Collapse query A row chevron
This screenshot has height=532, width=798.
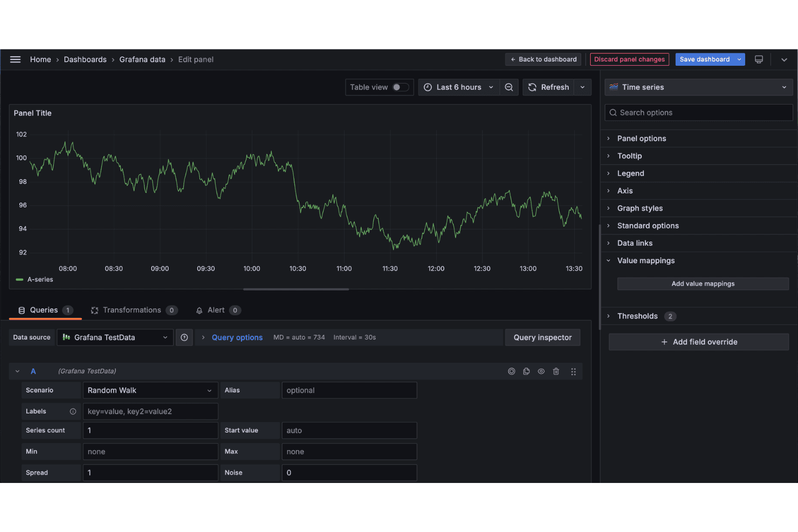click(x=17, y=371)
